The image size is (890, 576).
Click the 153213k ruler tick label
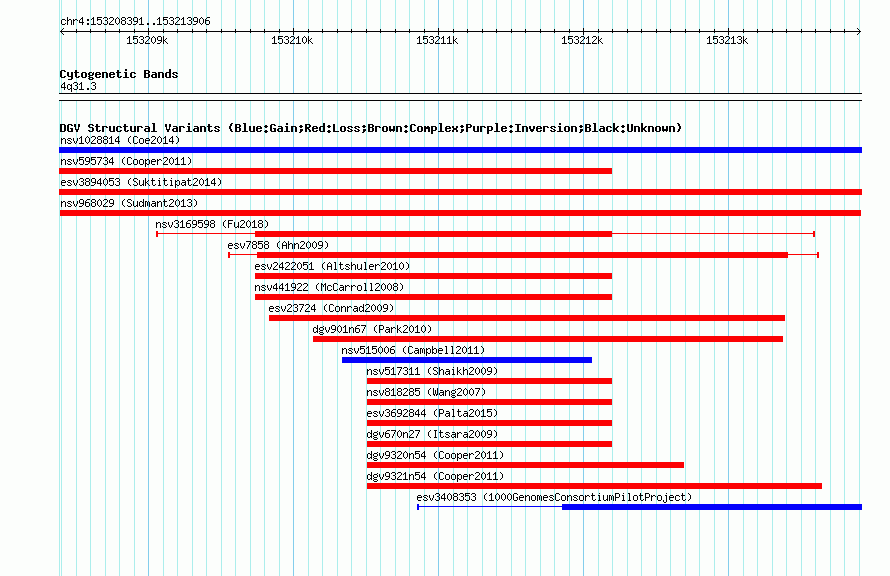[727, 40]
